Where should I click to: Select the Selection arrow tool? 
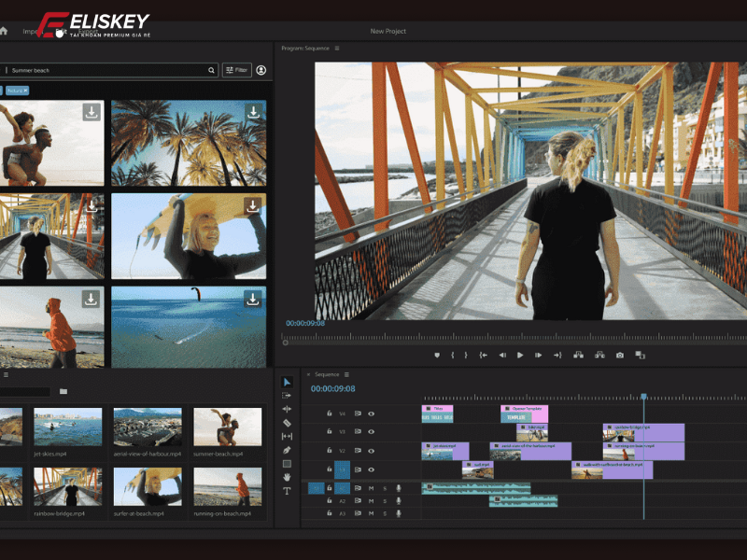(x=287, y=382)
